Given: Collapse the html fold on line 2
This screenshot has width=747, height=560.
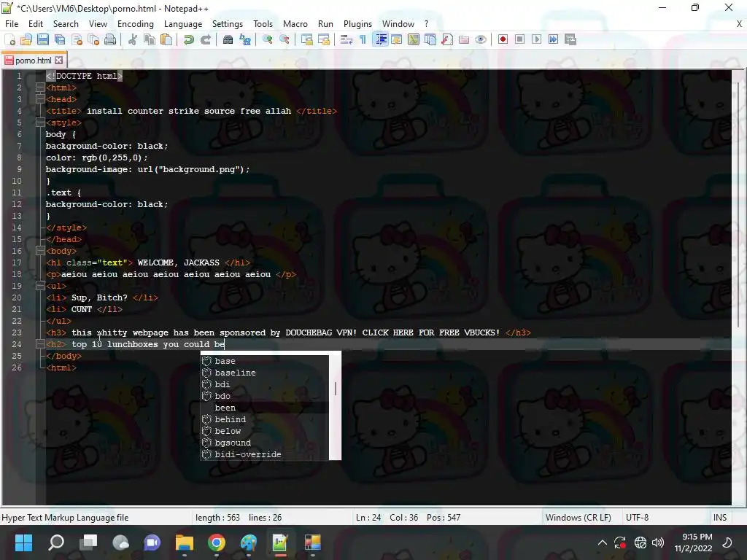Looking at the screenshot, I should tap(40, 87).
